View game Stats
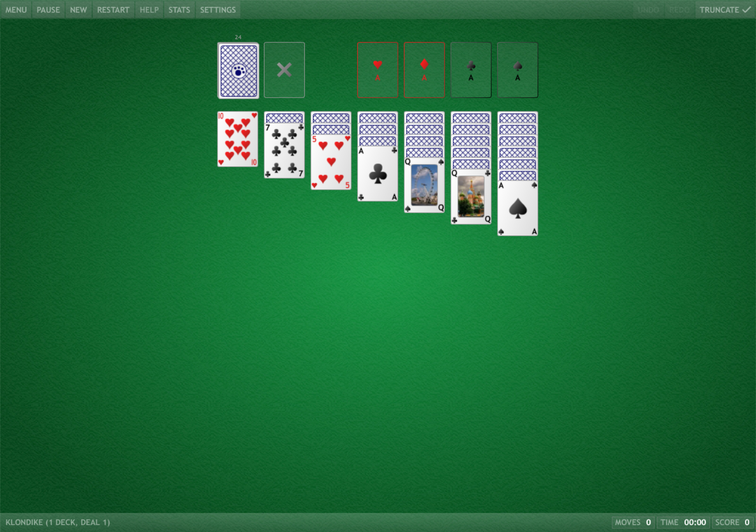The width and height of the screenshot is (756, 532). coord(179,10)
